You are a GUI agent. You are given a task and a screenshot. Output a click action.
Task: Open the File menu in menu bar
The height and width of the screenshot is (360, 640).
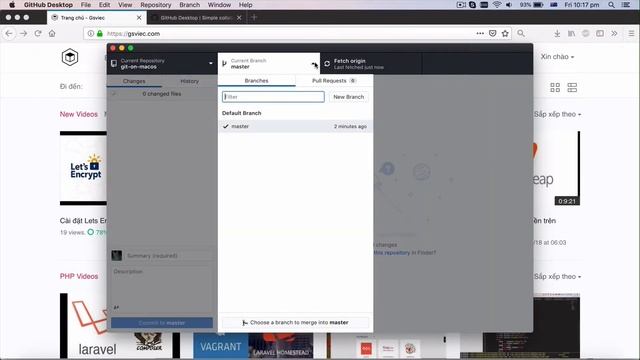(x=86, y=5)
